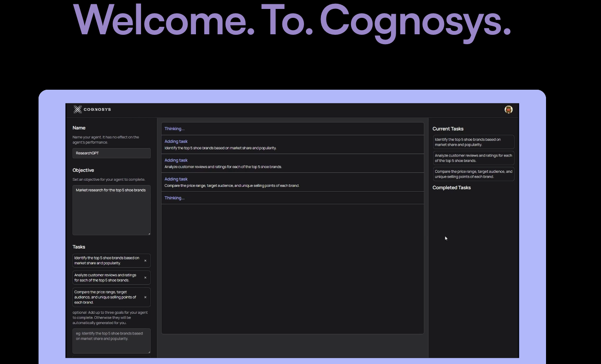Click the Cognosys logo icon
Screen dimensions: 601x364
78,109
